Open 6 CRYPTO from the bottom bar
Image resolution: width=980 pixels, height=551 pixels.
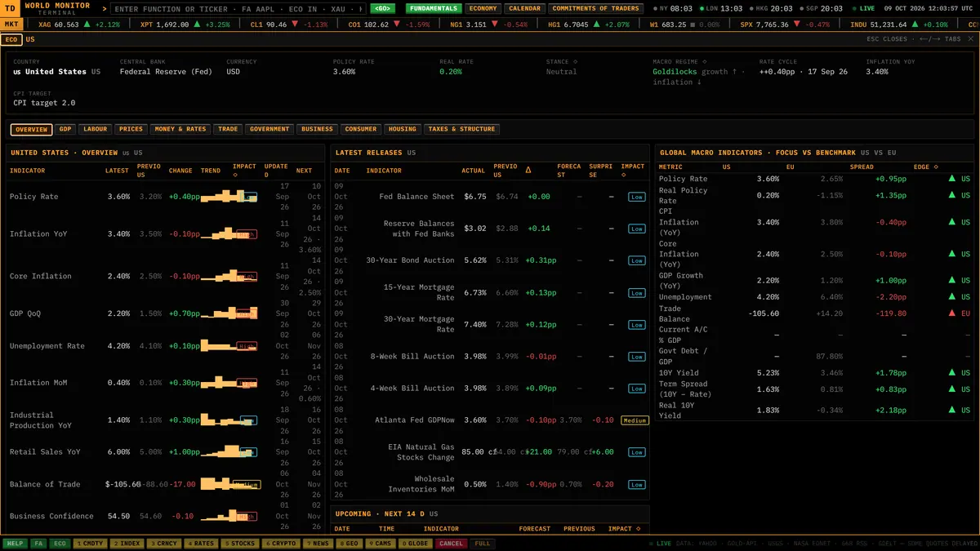pos(280,543)
